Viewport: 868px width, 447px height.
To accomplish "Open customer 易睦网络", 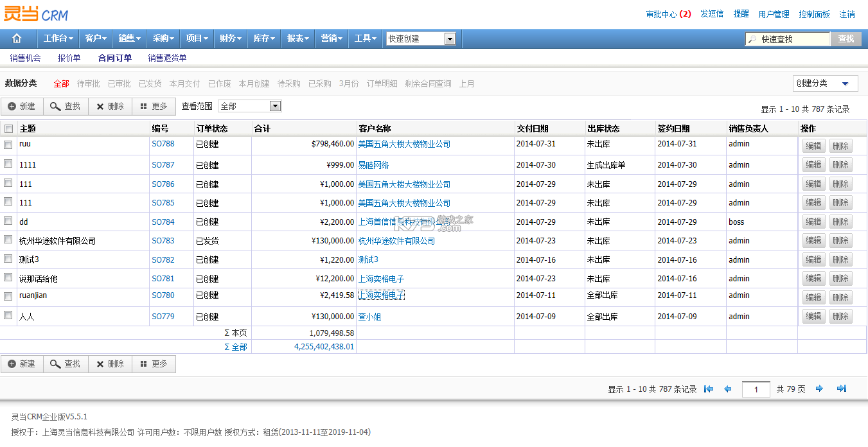I will tap(373, 165).
